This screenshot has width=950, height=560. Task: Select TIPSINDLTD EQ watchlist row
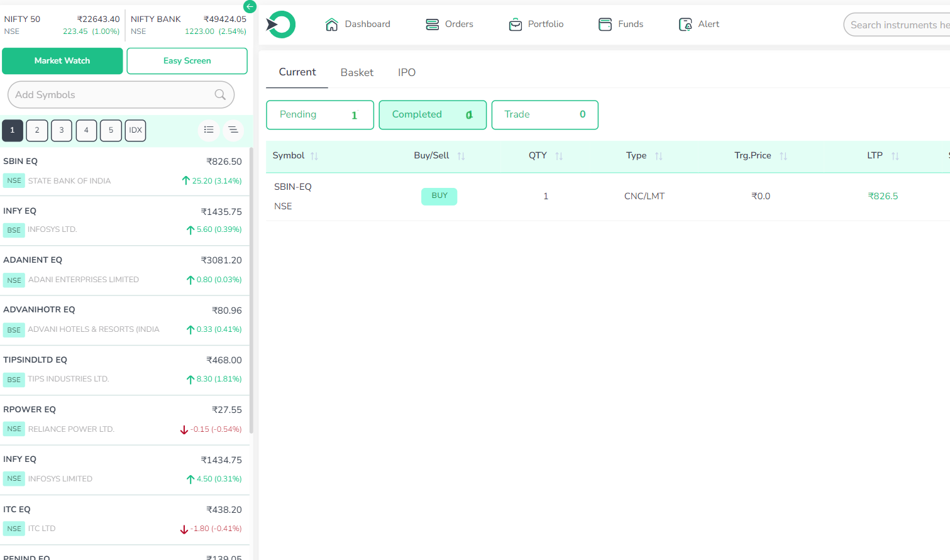point(124,370)
